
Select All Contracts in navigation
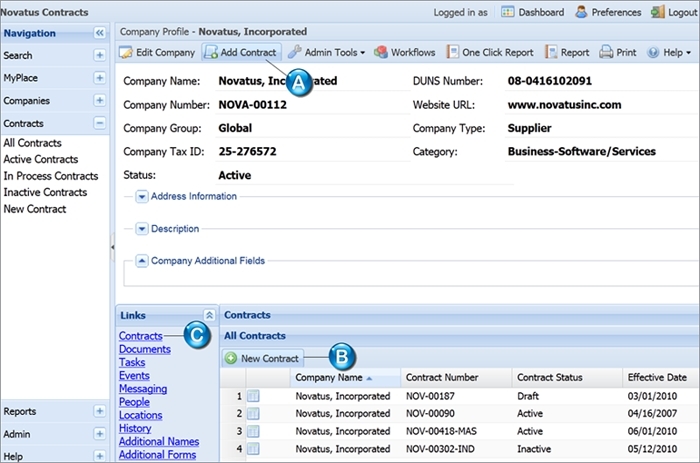coord(33,143)
